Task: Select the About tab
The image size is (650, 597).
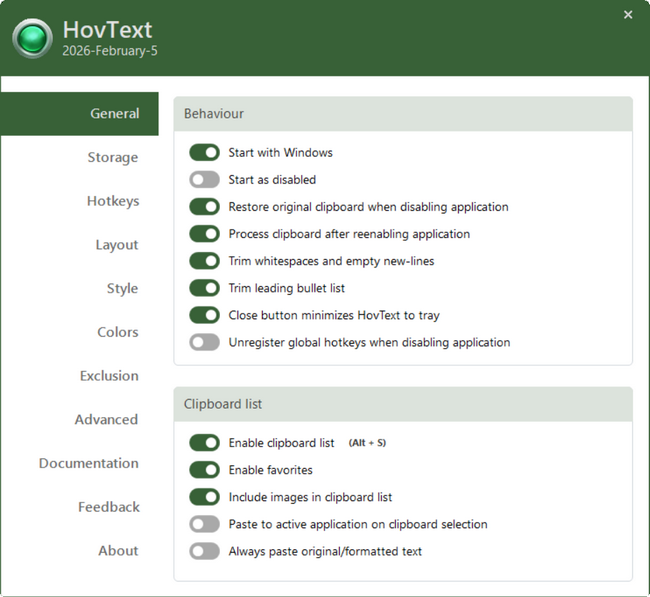Action: (118, 551)
